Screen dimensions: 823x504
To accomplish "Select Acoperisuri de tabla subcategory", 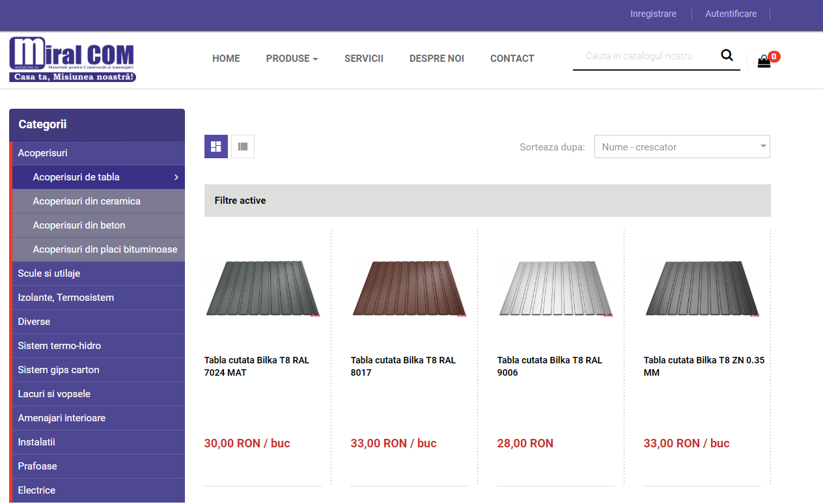I will click(x=98, y=177).
